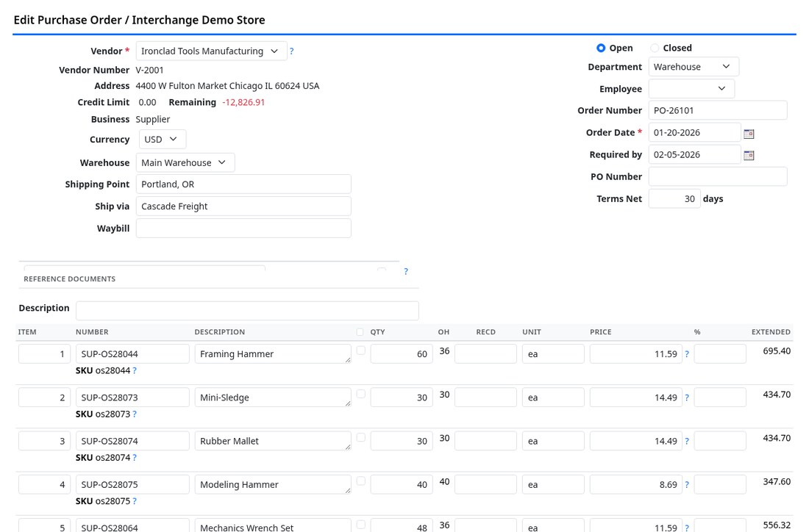The width and height of the screenshot is (809, 532).
Task: Open SKU os28044 help link
Action: tap(135, 370)
